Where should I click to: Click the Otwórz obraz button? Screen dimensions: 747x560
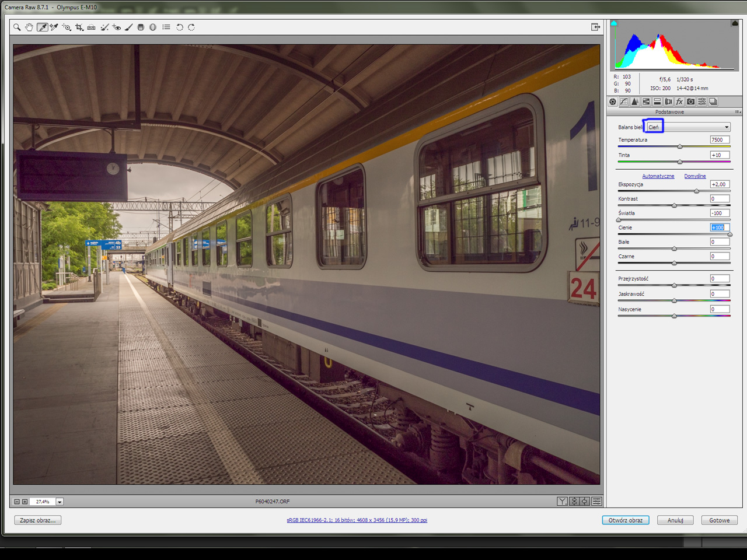pyautogui.click(x=626, y=520)
